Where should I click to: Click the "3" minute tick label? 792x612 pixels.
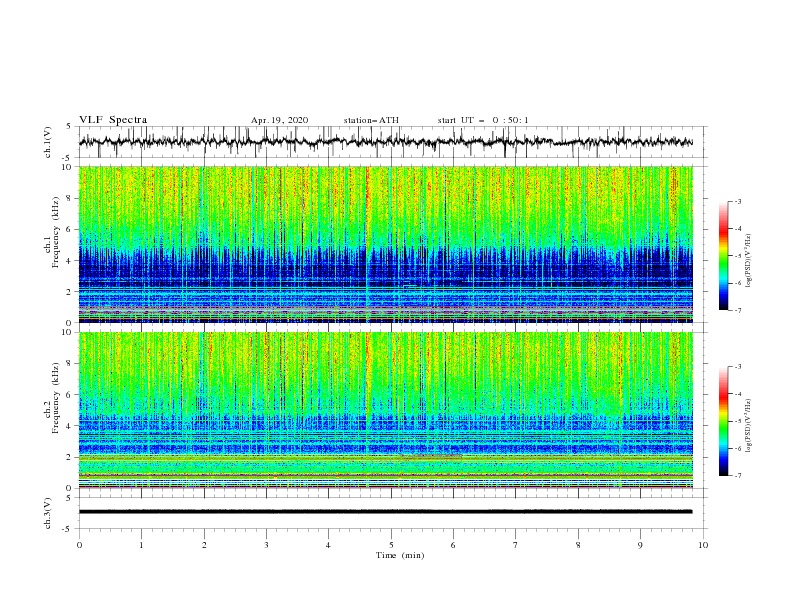coord(266,545)
